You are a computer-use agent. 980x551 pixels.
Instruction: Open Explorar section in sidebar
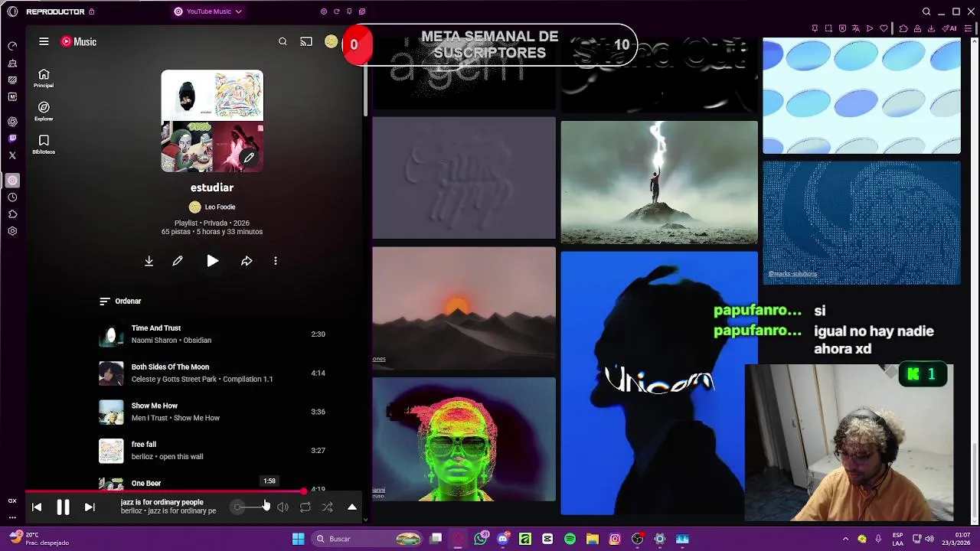pos(44,111)
